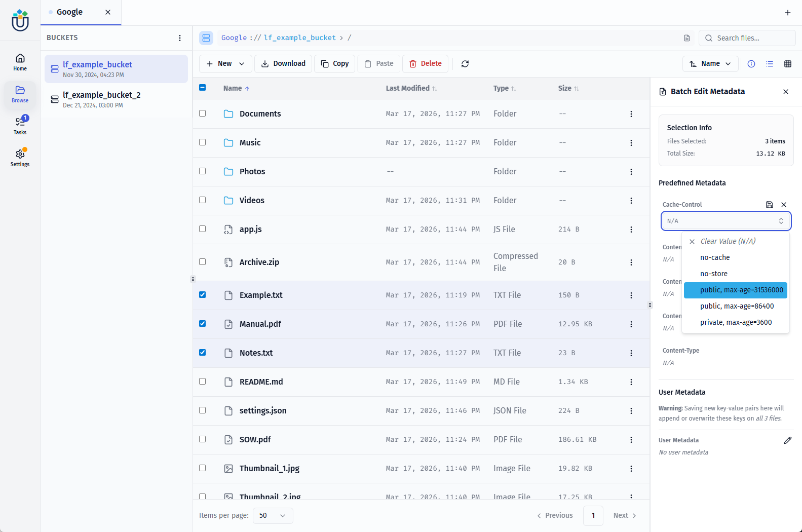Sort by the Last Modified column

tap(411, 88)
